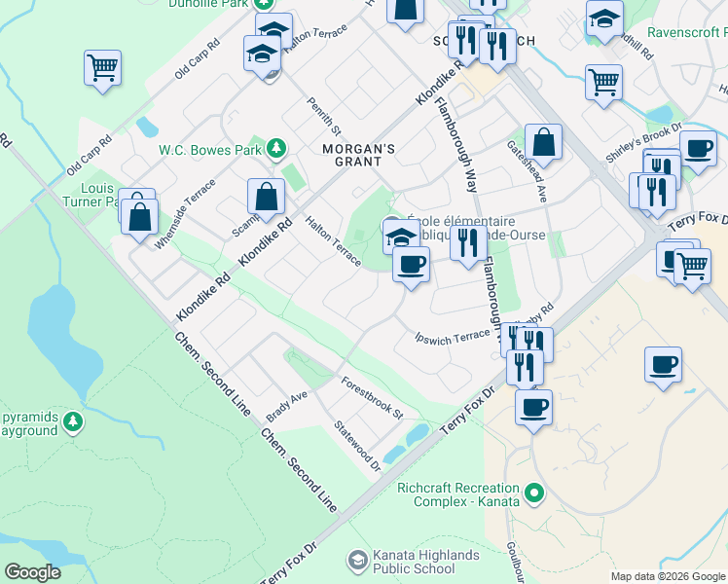
Task: Click the Kanata Highlands Public School icon
Action: (x=357, y=561)
